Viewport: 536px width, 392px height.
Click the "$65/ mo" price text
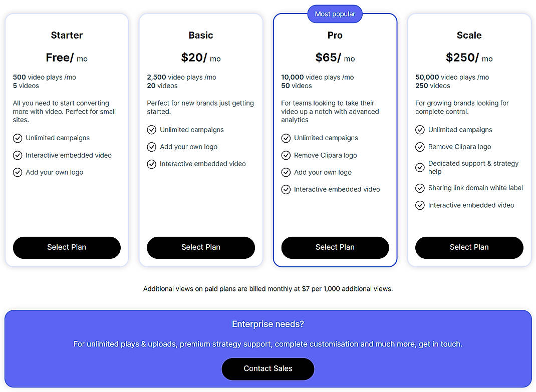335,57
